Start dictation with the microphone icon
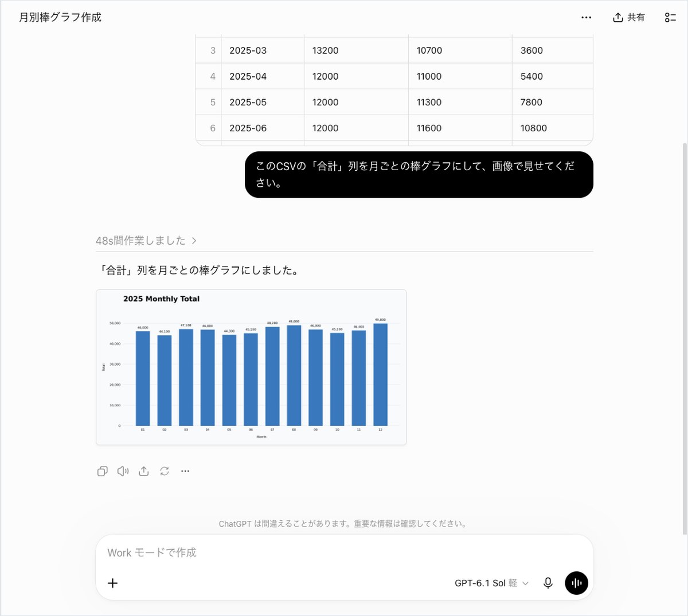Viewport: 688px width, 616px height. [548, 583]
